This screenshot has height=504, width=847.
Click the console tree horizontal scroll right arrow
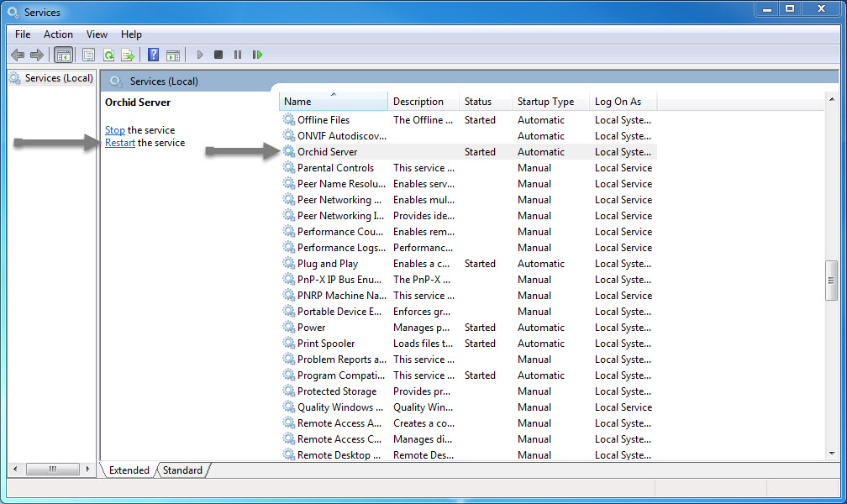click(x=88, y=469)
